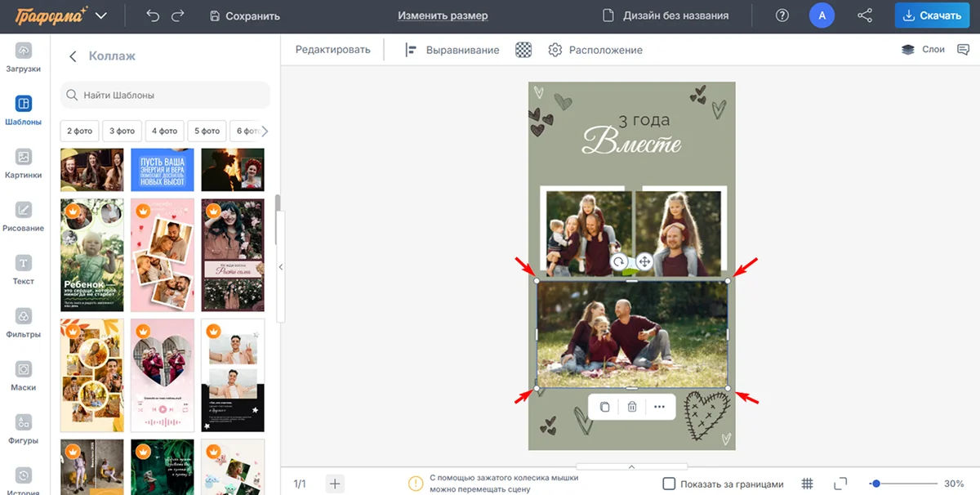Image resolution: width=980 pixels, height=495 pixels.
Task: Click 'Изменить размер' link
Action: tap(443, 16)
